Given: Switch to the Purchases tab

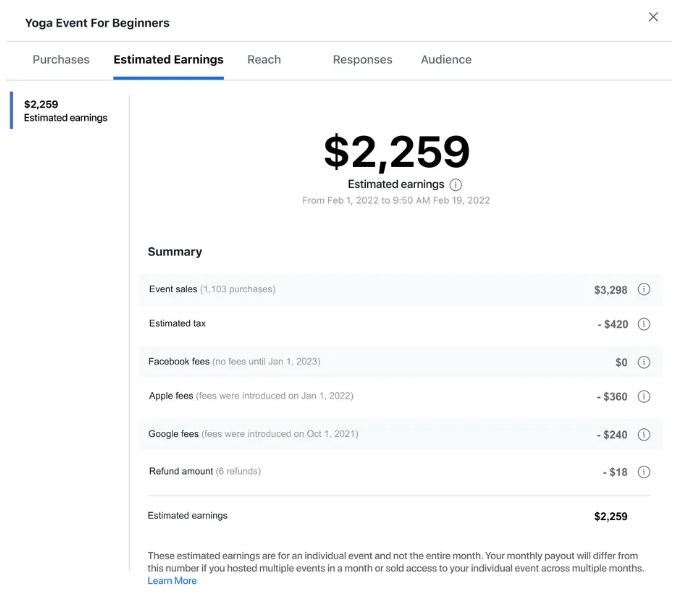Looking at the screenshot, I should click(x=61, y=59).
